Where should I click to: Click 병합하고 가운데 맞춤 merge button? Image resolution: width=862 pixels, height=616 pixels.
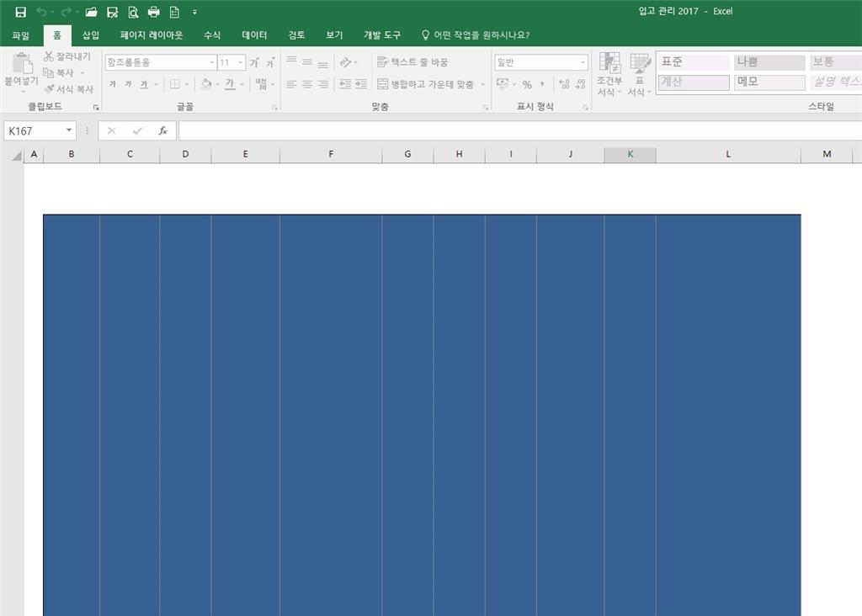pyautogui.click(x=425, y=84)
